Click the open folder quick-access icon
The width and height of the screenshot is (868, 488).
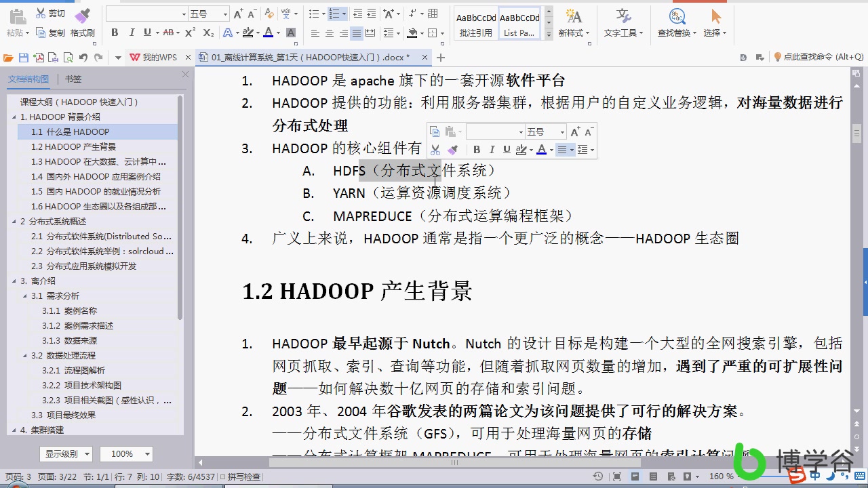point(9,58)
